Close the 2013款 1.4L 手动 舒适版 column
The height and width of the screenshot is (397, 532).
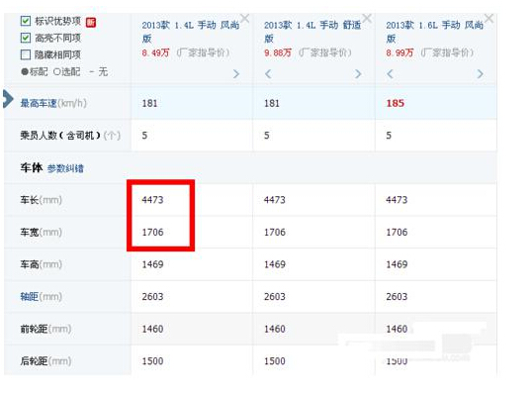click(x=367, y=18)
